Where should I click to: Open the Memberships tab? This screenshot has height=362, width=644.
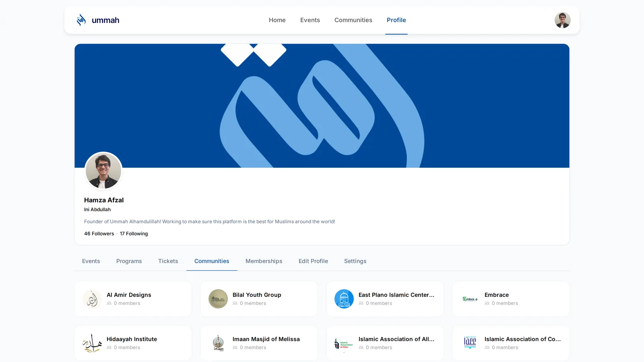[x=264, y=261]
